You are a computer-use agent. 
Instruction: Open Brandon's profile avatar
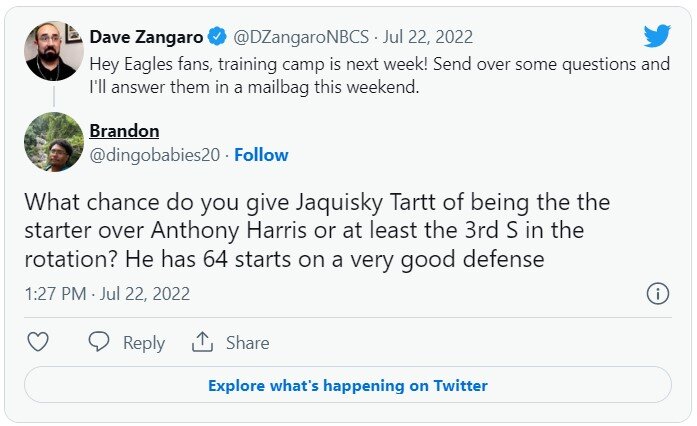tap(54, 142)
